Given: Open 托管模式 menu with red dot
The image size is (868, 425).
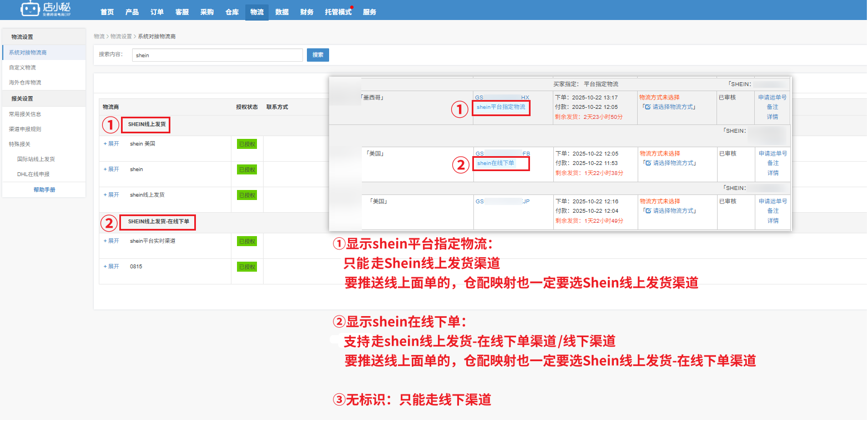Looking at the screenshot, I should click(338, 12).
